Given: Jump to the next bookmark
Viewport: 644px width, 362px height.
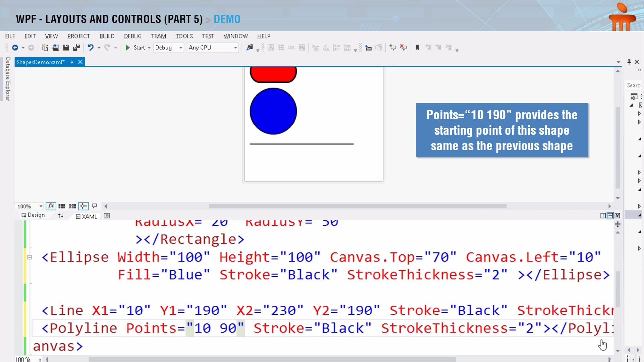Looking at the screenshot, I should 439,47.
